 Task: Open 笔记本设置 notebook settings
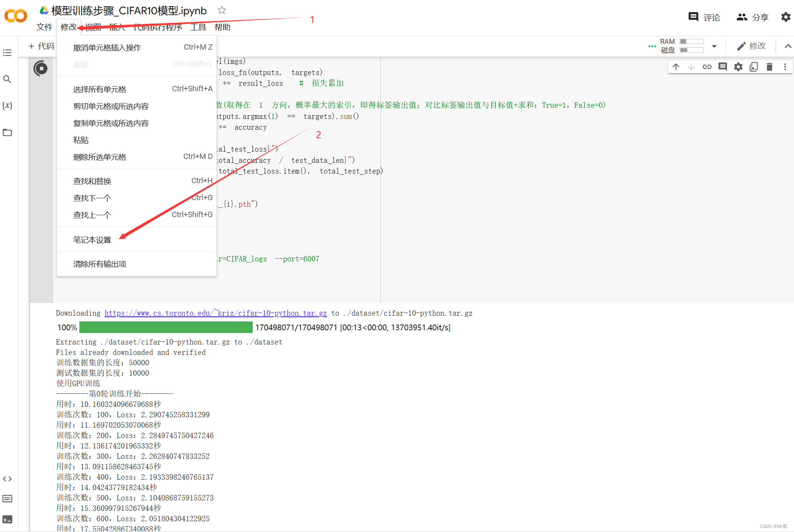[x=137, y=240]
